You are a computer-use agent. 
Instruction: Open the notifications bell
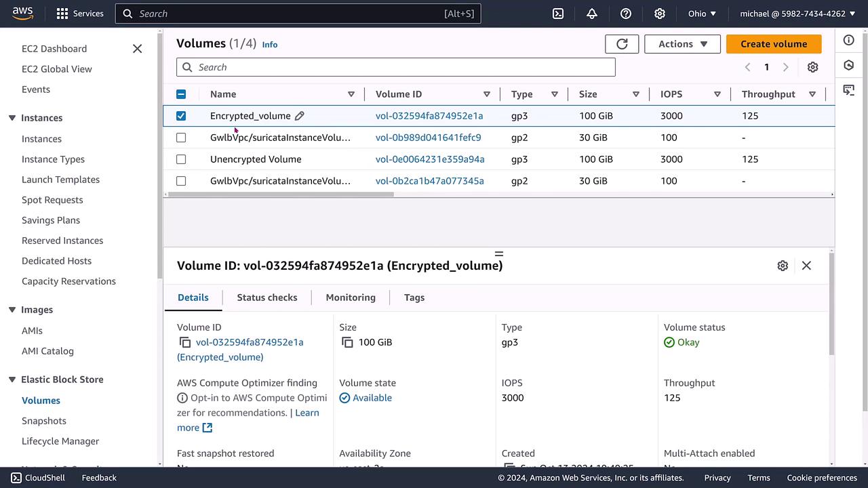[x=592, y=14]
